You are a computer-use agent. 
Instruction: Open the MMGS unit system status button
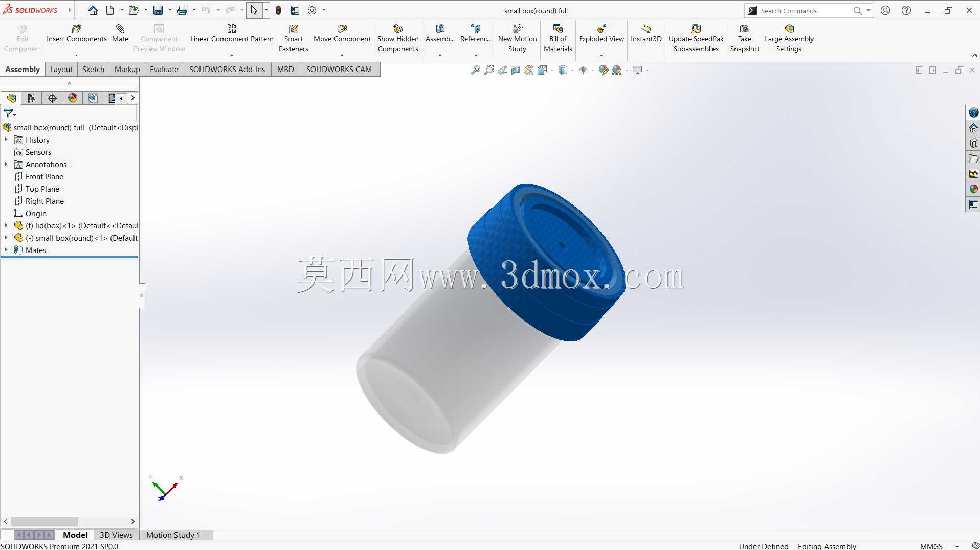931,546
